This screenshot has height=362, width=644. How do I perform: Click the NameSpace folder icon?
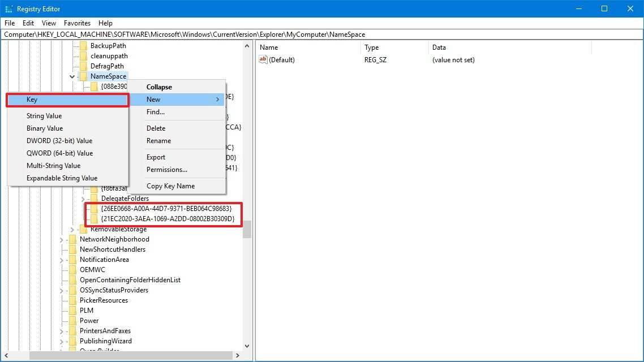coord(83,76)
